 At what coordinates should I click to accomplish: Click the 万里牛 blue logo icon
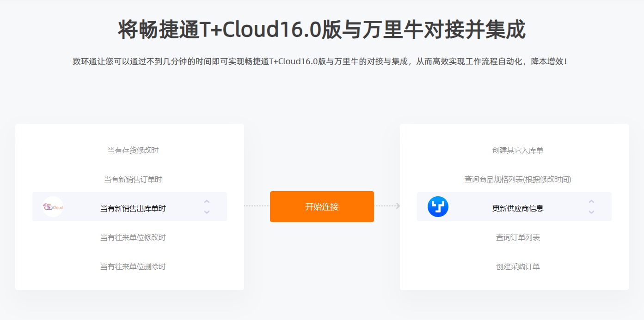tap(438, 207)
